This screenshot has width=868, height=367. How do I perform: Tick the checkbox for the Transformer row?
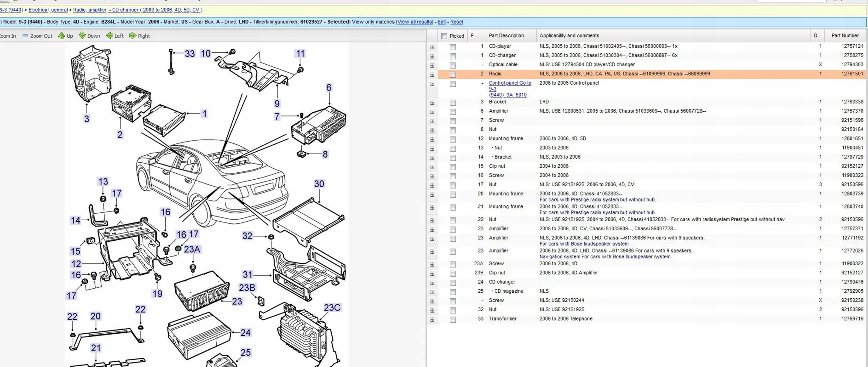coord(453,319)
